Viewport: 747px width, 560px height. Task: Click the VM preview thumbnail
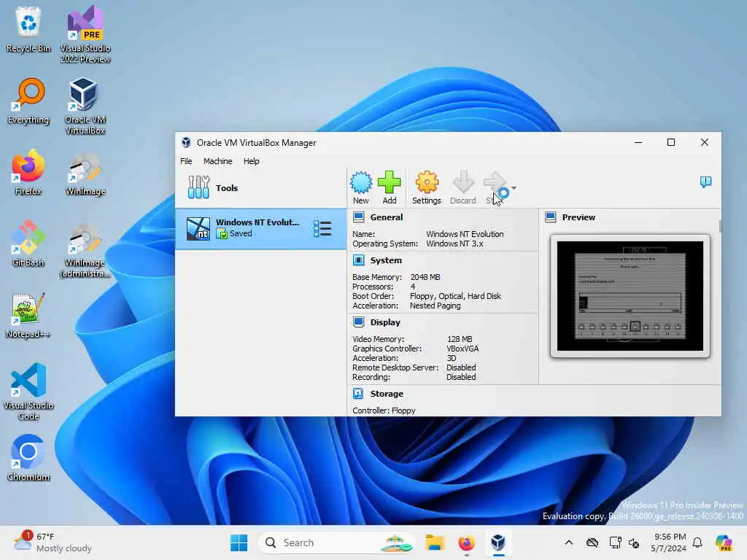point(630,296)
